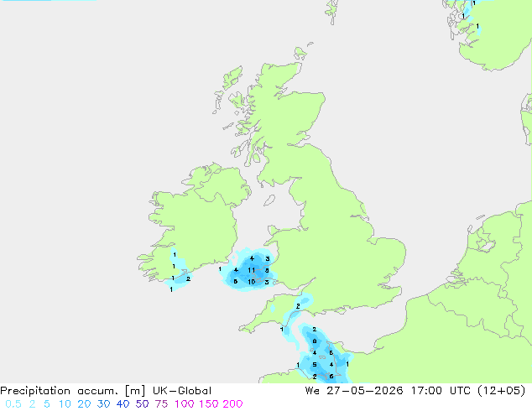The height and width of the screenshot is (411, 532).
Task: Select the '17:00 UTC' time text
Action: pos(441,391)
